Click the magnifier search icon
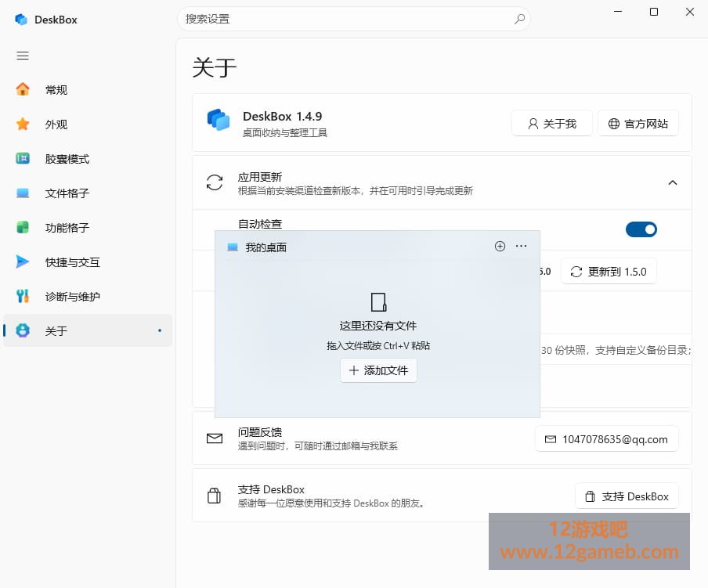 (519, 19)
